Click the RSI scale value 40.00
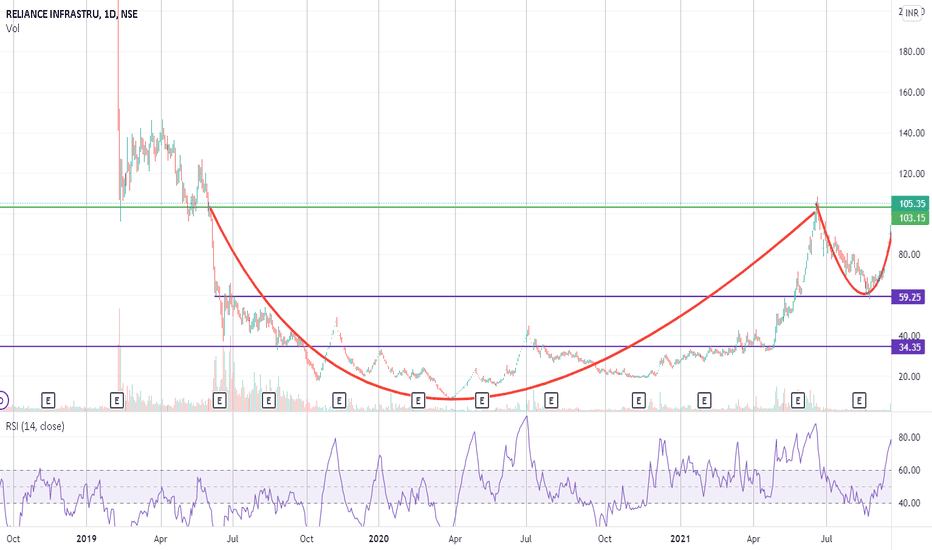The height and width of the screenshot is (550, 932). pyautogui.click(x=909, y=503)
